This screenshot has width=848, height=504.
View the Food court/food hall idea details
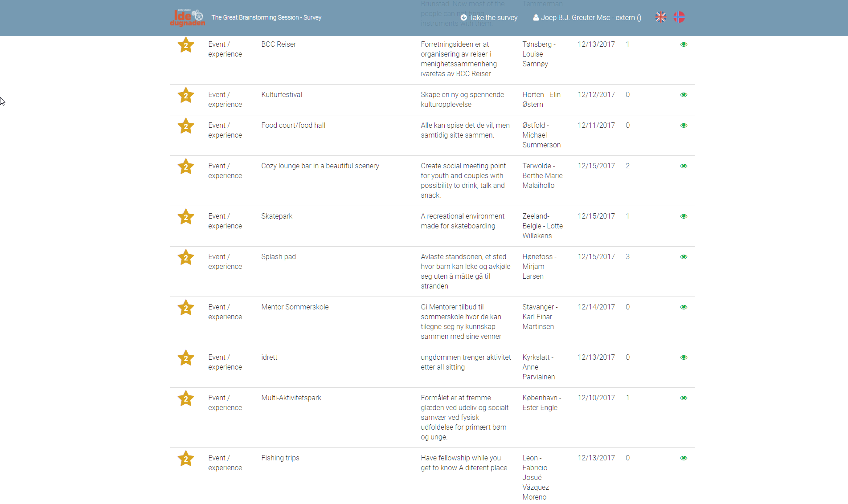683,126
